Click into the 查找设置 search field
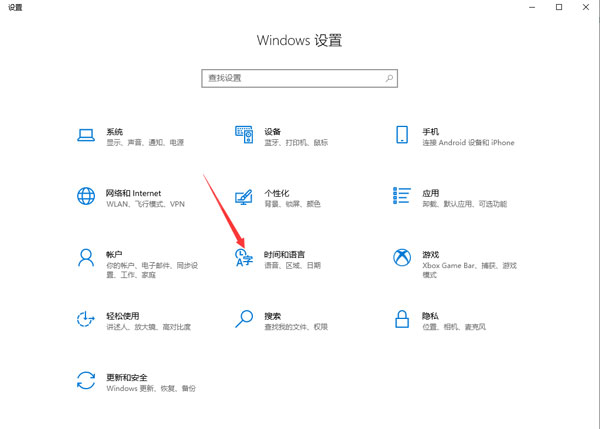 [290, 77]
